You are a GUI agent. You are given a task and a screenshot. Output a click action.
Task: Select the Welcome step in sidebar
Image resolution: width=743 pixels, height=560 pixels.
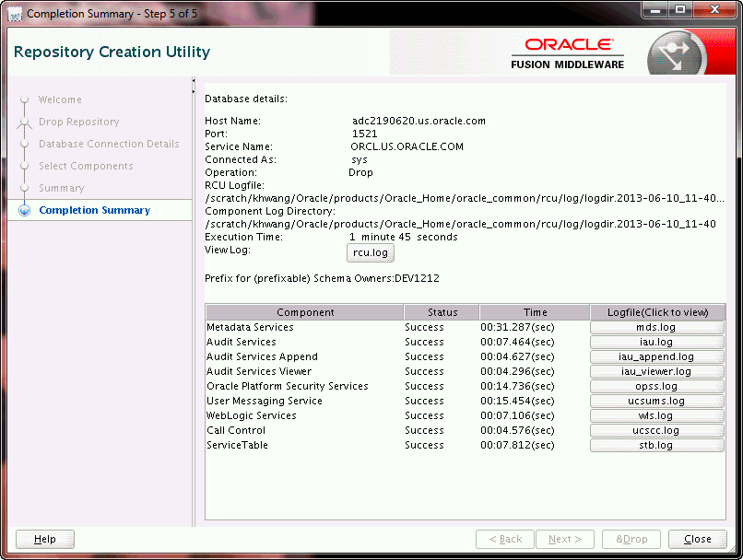click(60, 99)
